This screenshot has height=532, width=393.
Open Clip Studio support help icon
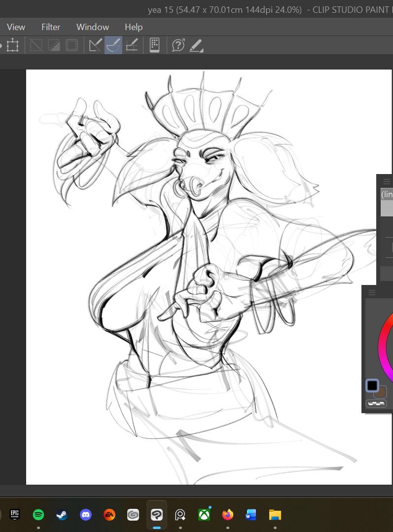pos(178,46)
